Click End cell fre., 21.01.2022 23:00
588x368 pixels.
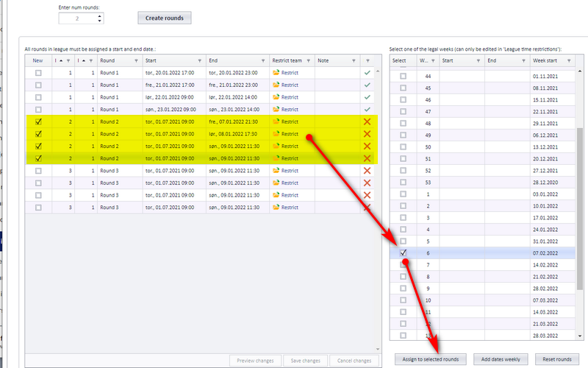coord(237,85)
